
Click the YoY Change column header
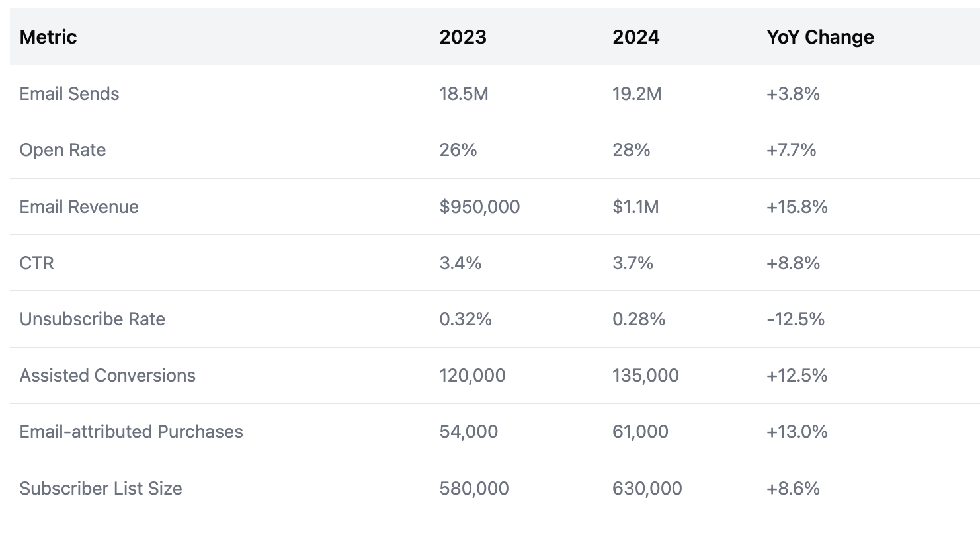(x=820, y=37)
